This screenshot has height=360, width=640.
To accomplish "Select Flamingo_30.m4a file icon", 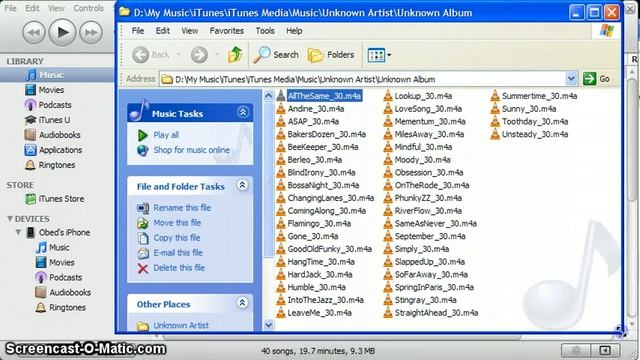I will click(x=281, y=223).
